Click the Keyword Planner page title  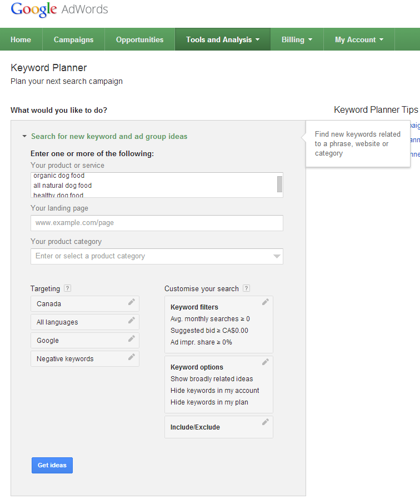click(x=49, y=68)
